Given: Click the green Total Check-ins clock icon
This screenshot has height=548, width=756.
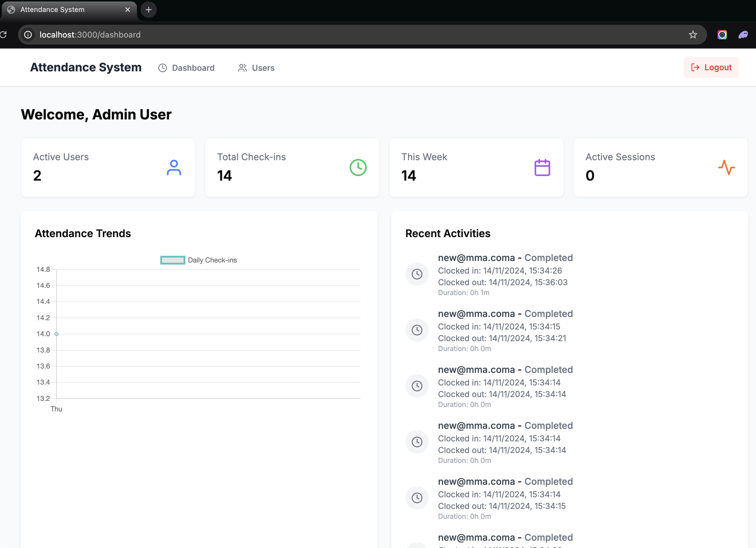Looking at the screenshot, I should (358, 168).
